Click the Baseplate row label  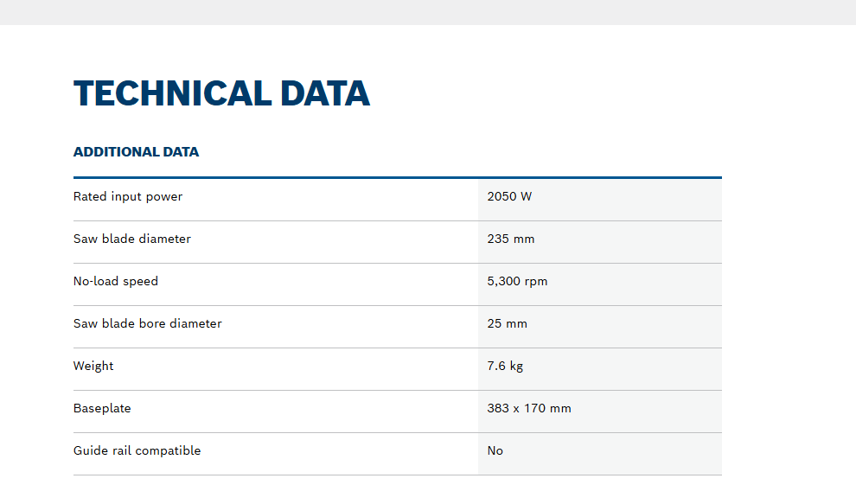pyautogui.click(x=102, y=408)
